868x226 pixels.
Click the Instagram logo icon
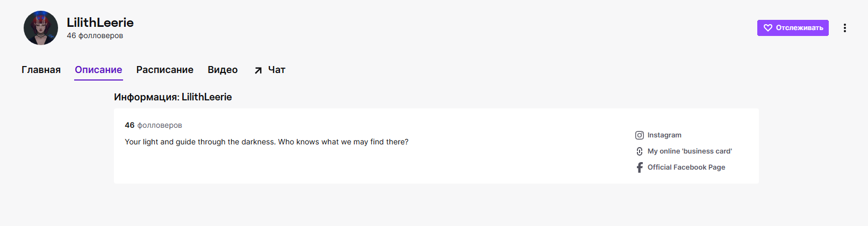point(640,135)
